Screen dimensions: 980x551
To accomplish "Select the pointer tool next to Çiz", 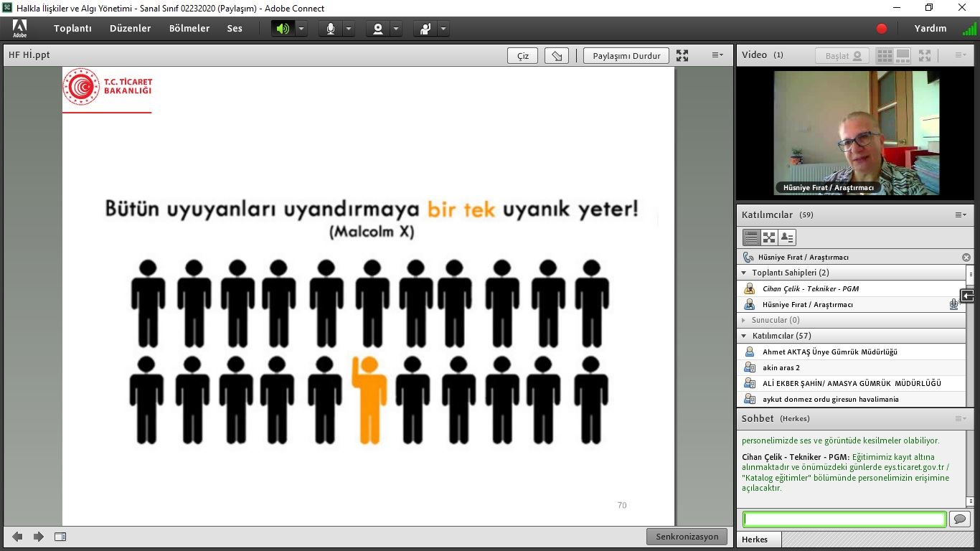I will pos(557,56).
